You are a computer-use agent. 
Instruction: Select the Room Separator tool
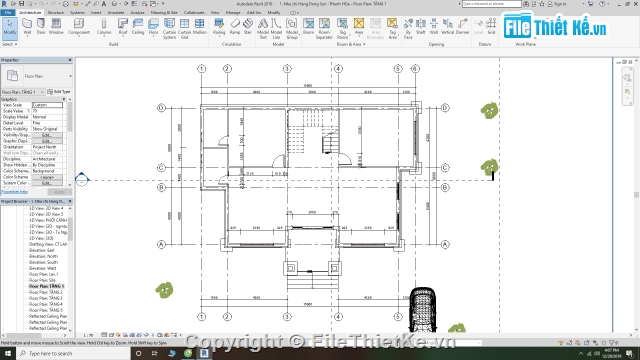click(324, 29)
